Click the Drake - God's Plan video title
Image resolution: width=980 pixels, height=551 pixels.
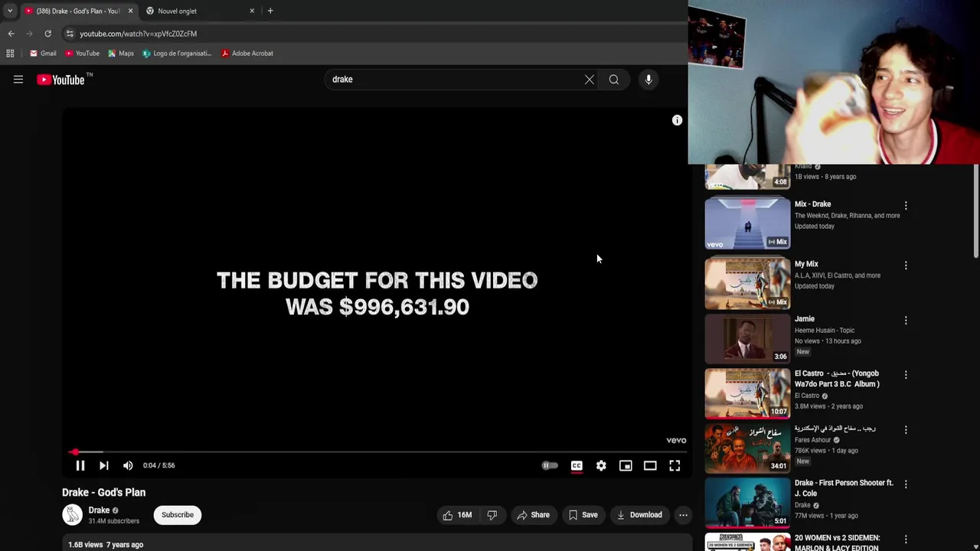point(103,493)
